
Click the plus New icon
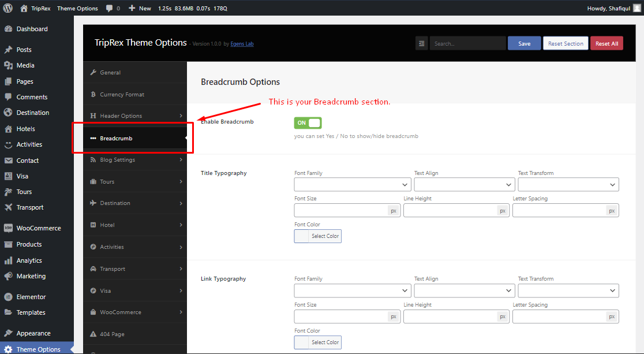click(132, 8)
